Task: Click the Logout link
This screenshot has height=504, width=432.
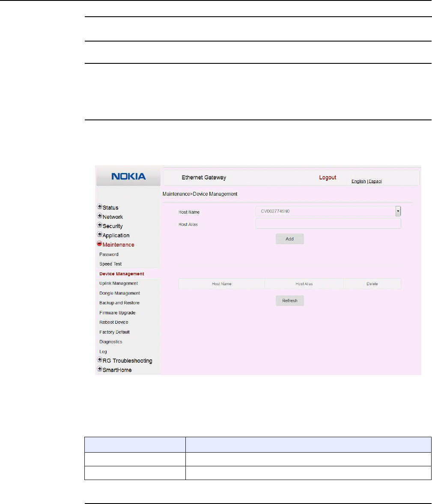Action: coord(328,177)
